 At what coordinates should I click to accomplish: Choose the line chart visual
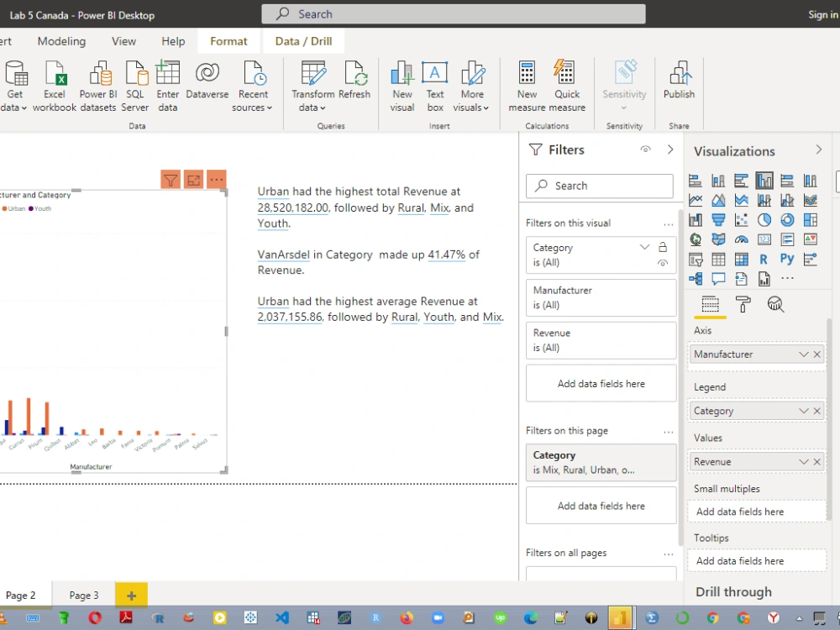pyautogui.click(x=696, y=201)
